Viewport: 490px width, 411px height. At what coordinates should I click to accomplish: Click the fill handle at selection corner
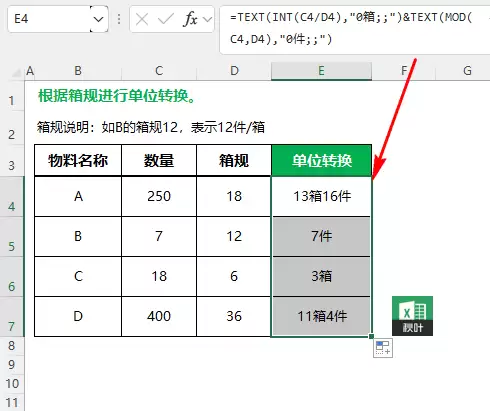tap(371, 336)
